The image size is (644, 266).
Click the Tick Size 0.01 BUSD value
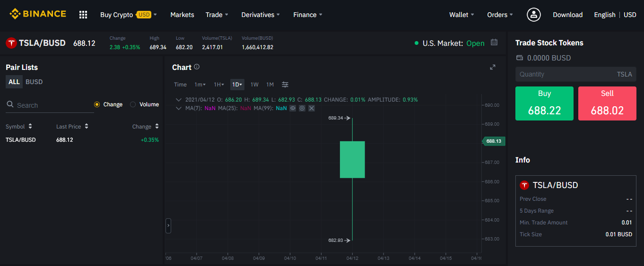coord(619,234)
